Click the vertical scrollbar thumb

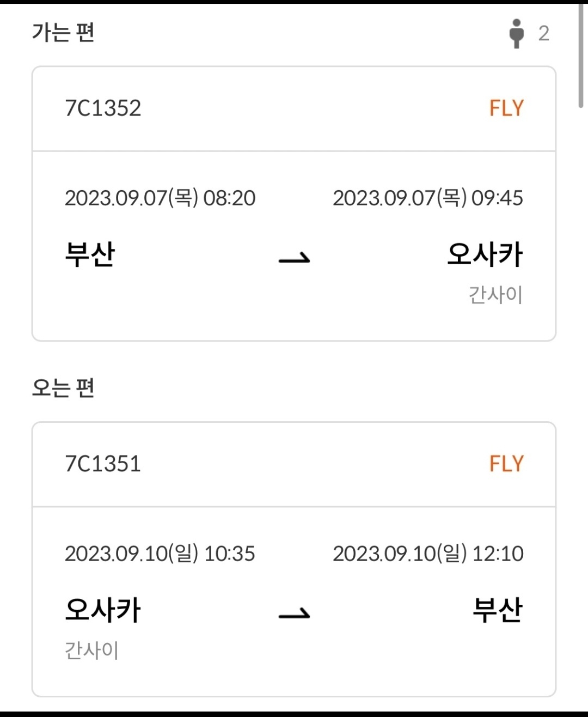coord(581,54)
